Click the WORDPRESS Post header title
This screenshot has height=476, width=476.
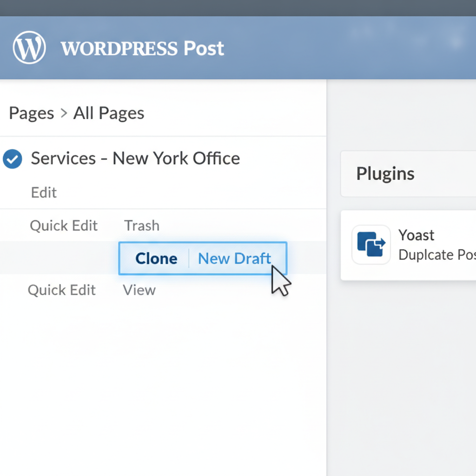[x=142, y=48]
